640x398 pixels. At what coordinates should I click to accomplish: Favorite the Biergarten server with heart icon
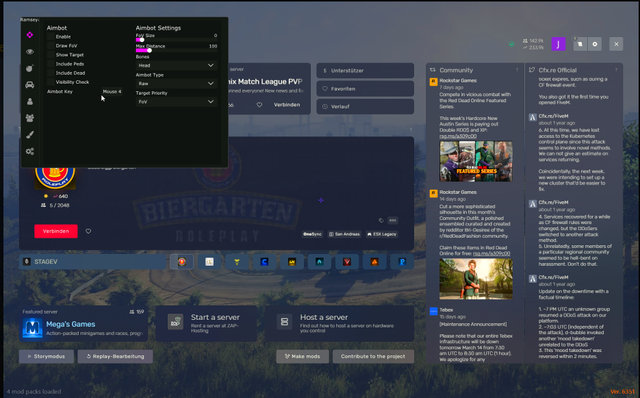[x=88, y=231]
